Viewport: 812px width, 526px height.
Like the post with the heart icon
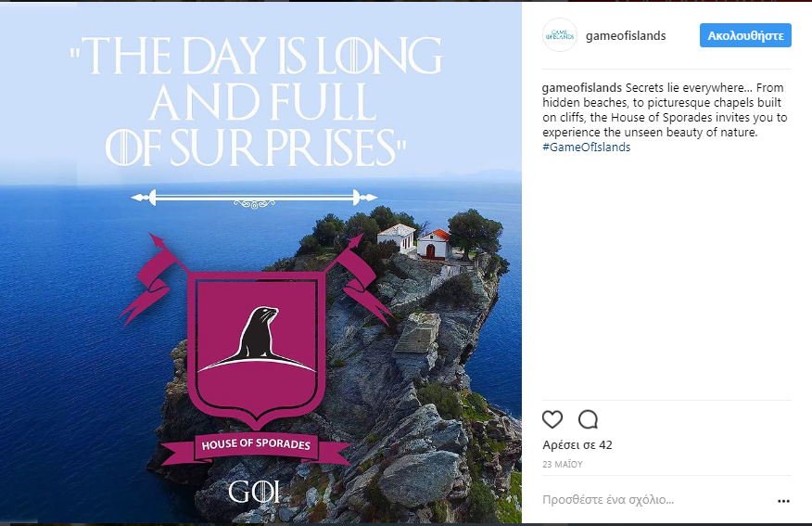pyautogui.click(x=552, y=419)
